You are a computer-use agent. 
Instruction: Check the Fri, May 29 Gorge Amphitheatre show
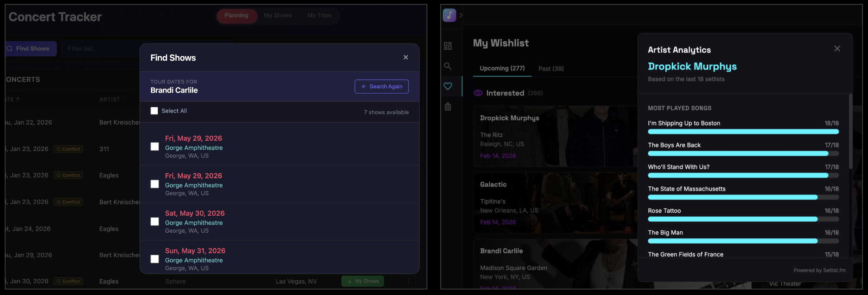(155, 146)
